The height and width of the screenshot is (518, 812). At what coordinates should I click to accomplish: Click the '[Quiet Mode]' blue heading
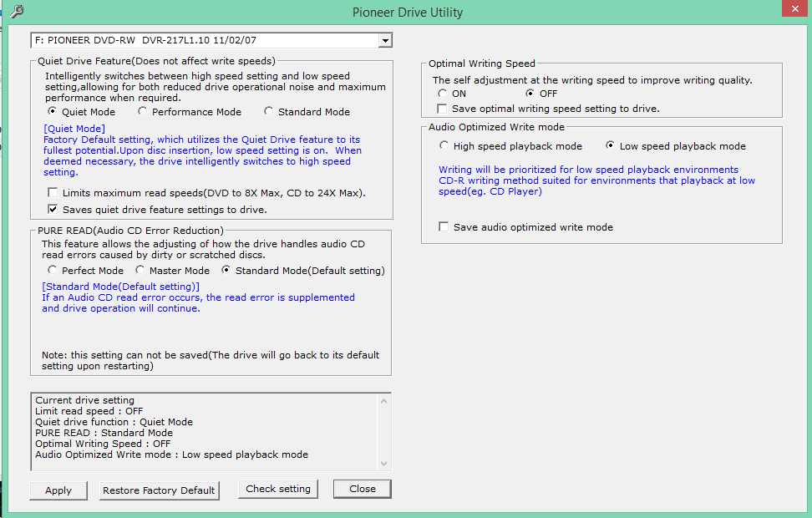(x=74, y=129)
